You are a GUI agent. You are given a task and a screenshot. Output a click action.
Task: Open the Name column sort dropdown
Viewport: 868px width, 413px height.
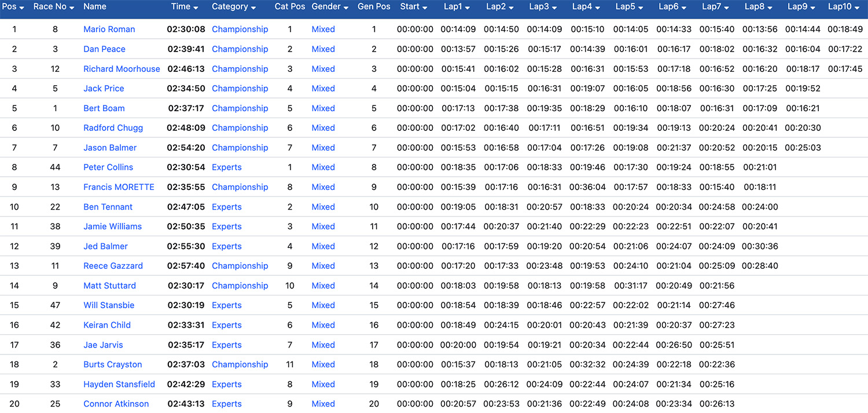(95, 7)
